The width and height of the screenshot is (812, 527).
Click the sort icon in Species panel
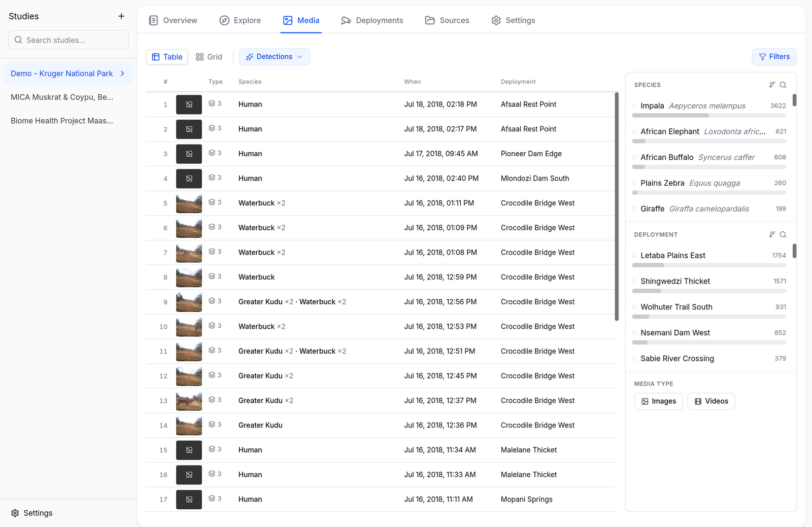click(x=772, y=85)
